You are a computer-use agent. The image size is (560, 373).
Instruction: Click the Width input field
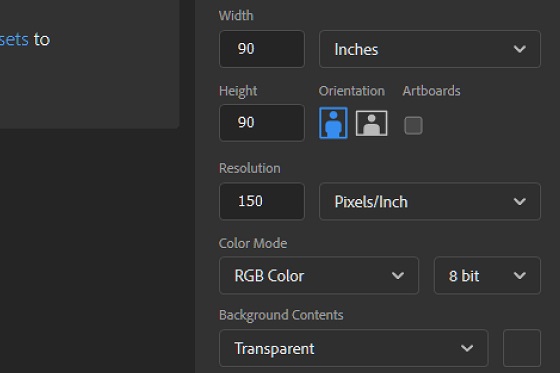click(x=262, y=49)
